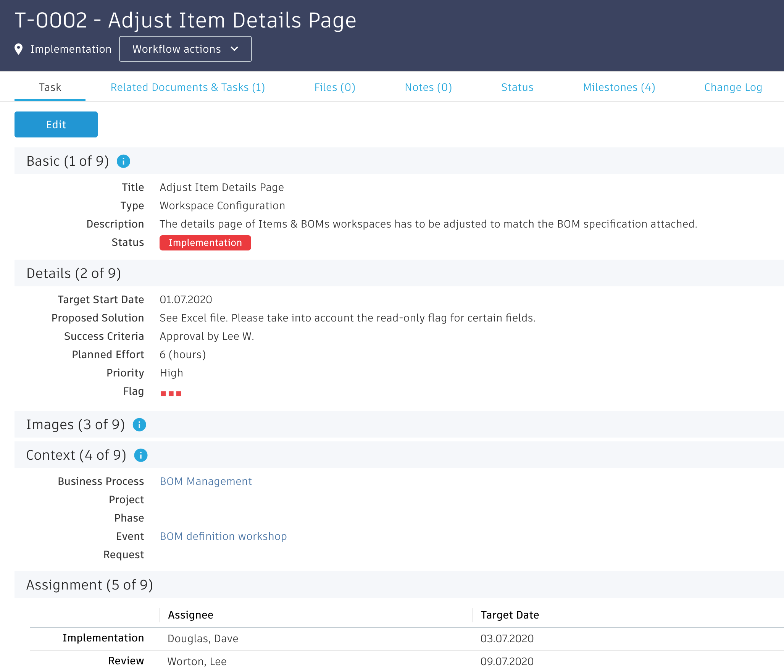The height and width of the screenshot is (672, 784).
Task: Expand the Images (3 of 9) section
Action: click(x=75, y=425)
